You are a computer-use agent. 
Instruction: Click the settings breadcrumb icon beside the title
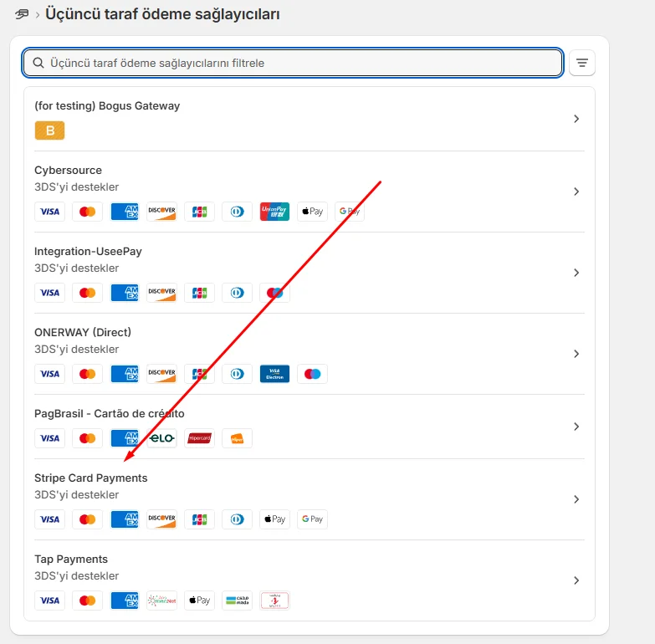click(x=22, y=14)
